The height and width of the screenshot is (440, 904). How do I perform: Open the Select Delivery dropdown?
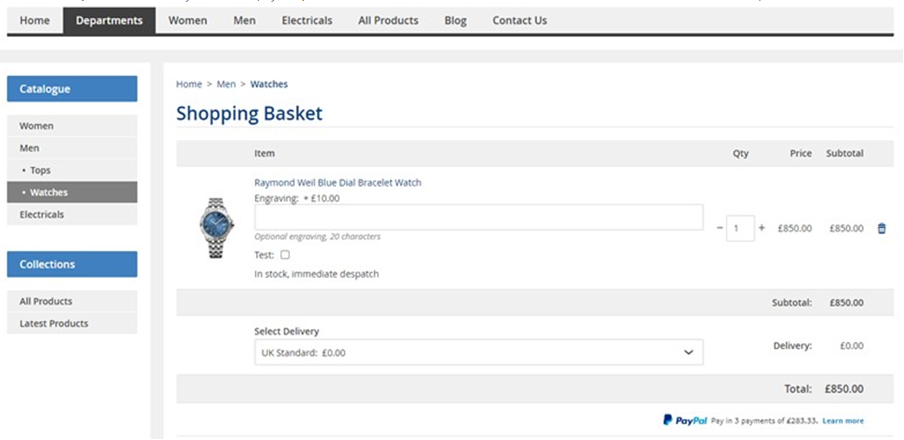click(x=478, y=352)
